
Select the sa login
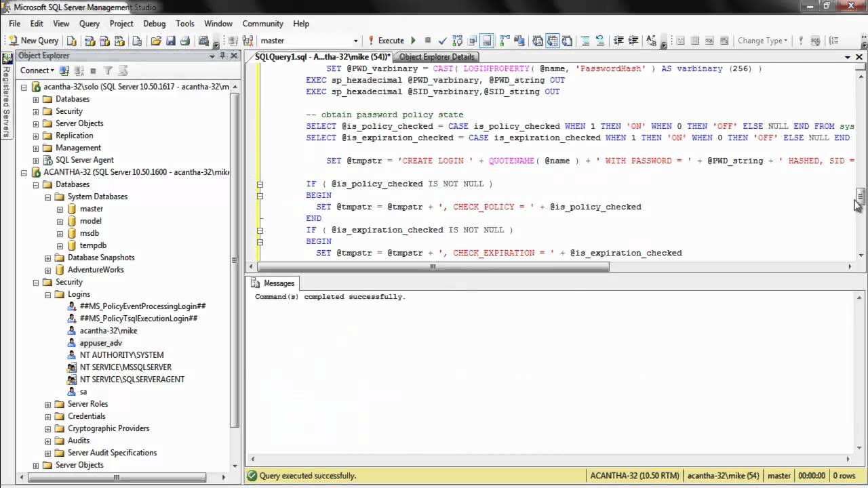(x=83, y=392)
